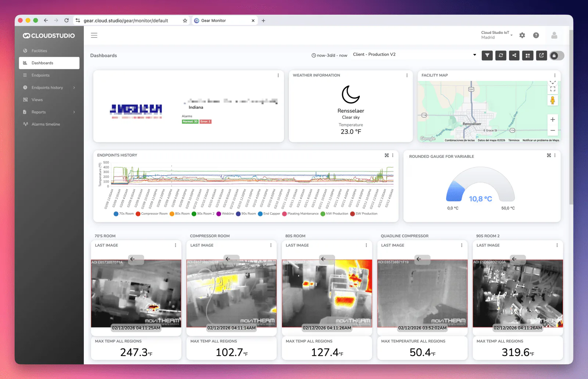
Task: Go back on 70's Room last image
Action: 136,259
